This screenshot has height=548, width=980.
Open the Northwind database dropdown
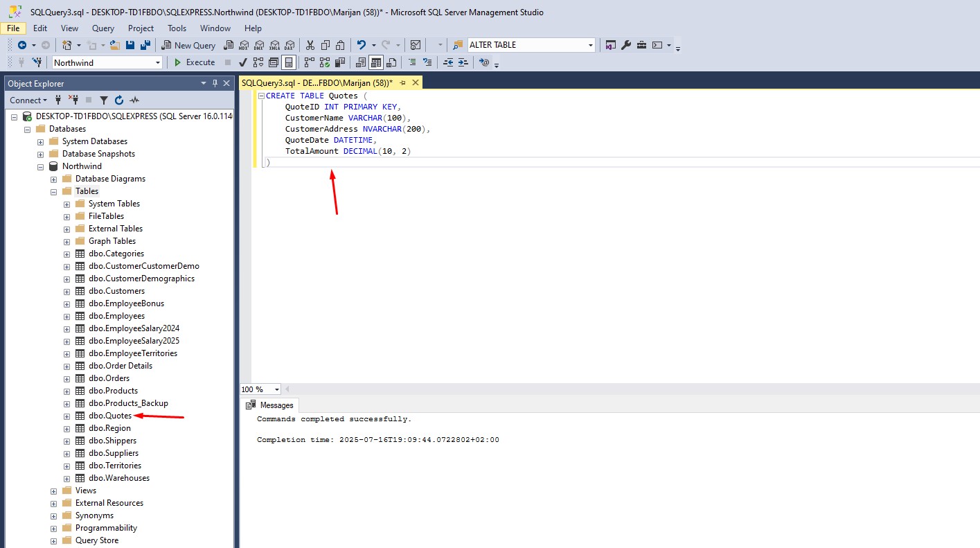tap(158, 62)
